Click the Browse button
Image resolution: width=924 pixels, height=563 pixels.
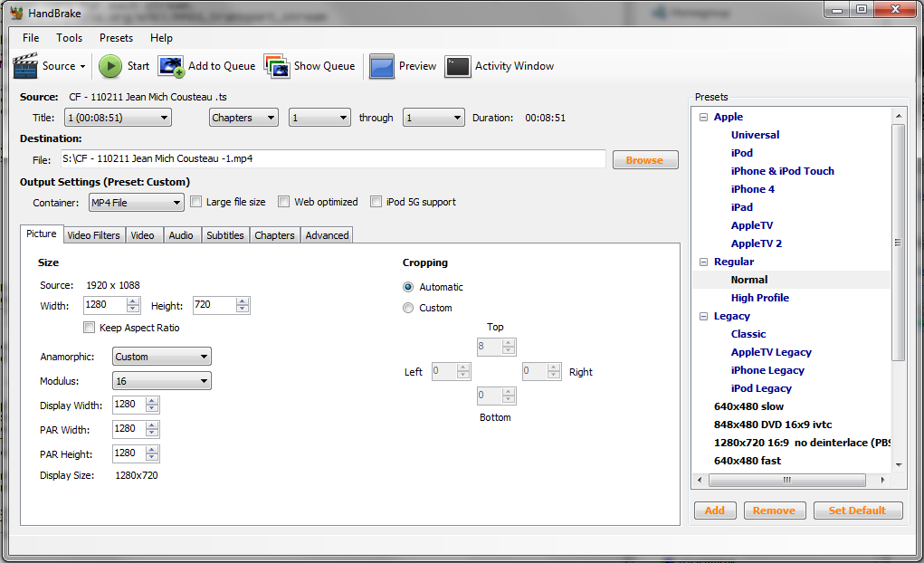click(x=645, y=160)
